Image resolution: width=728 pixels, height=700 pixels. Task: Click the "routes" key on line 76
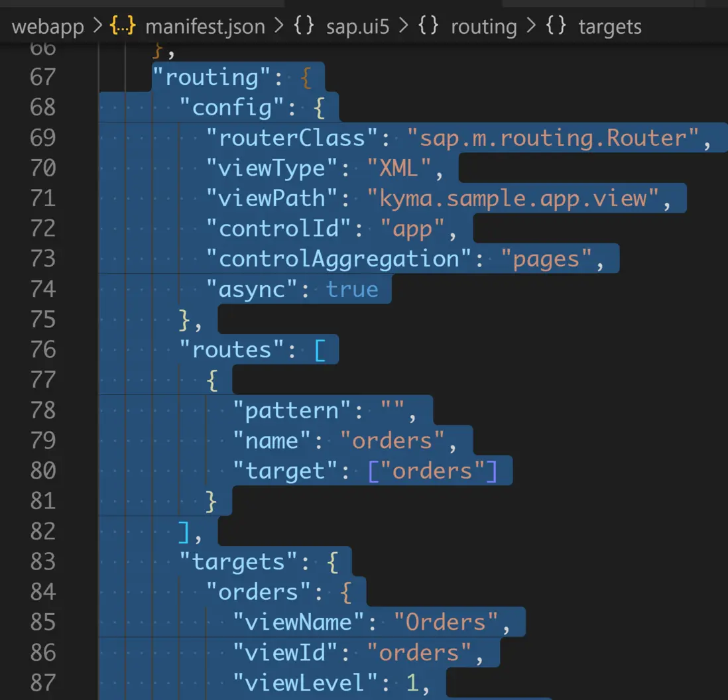click(x=231, y=349)
